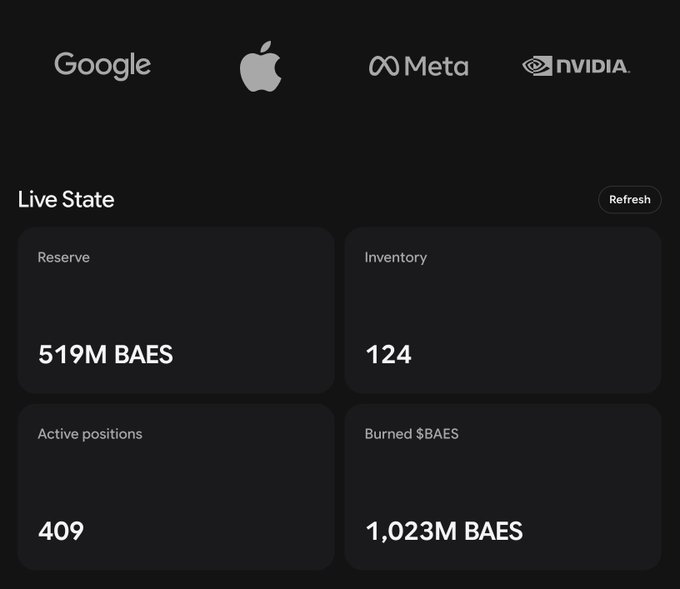This screenshot has height=589, width=680.
Task: Click the '124' inventory value
Action: pyautogui.click(x=388, y=354)
